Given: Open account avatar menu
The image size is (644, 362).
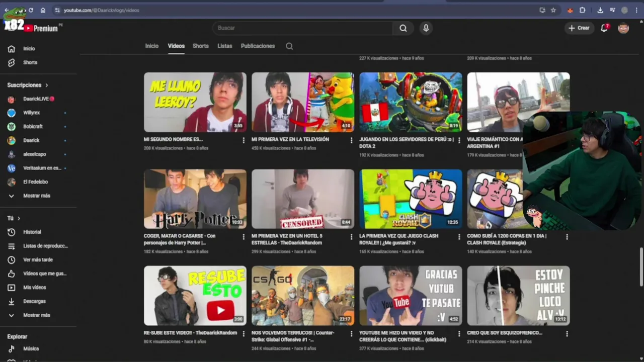Looking at the screenshot, I should pyautogui.click(x=623, y=28).
